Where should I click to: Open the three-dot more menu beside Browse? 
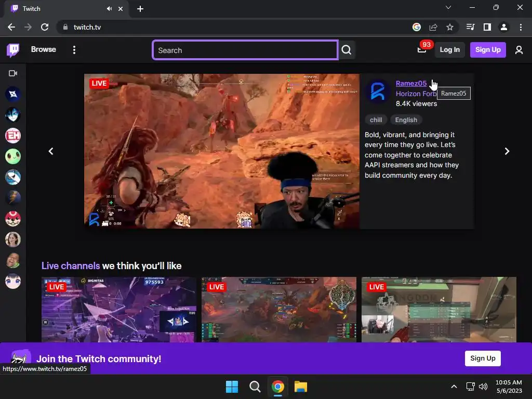[74, 50]
